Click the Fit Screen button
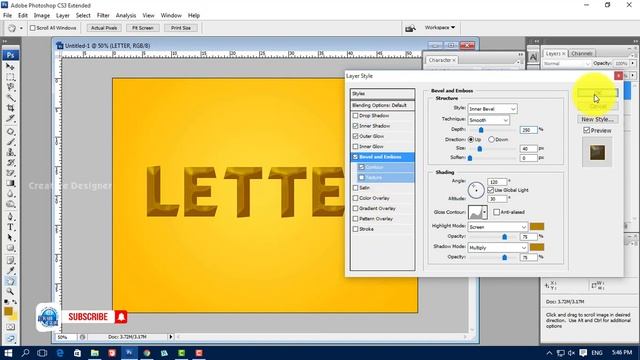 [142, 28]
